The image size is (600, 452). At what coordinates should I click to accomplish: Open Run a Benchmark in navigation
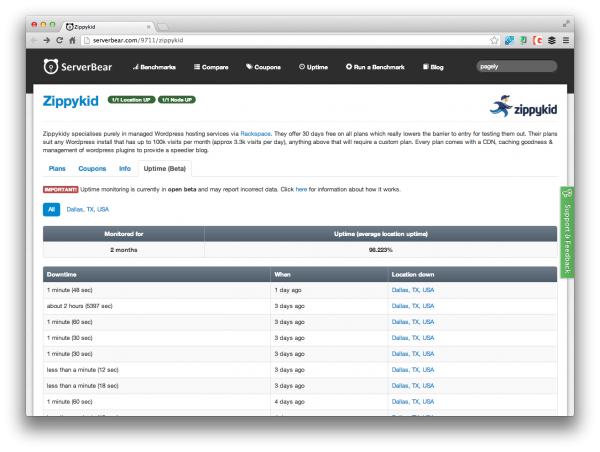(x=375, y=67)
